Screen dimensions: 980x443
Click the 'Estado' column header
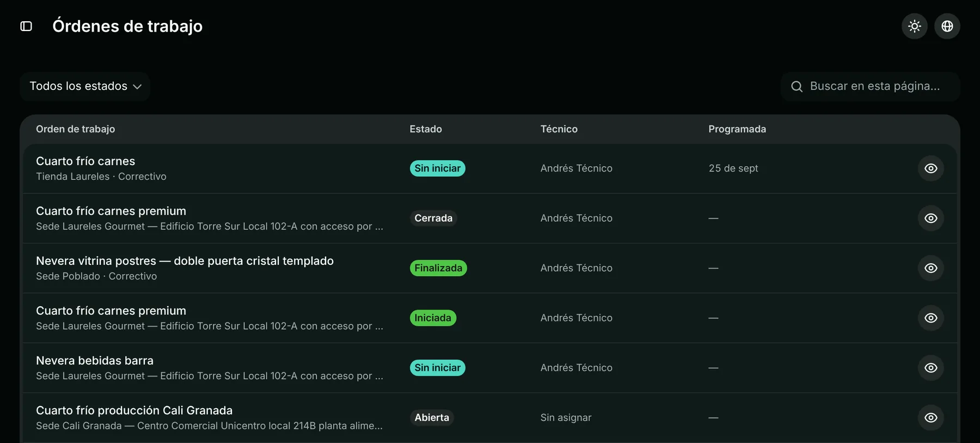(426, 129)
